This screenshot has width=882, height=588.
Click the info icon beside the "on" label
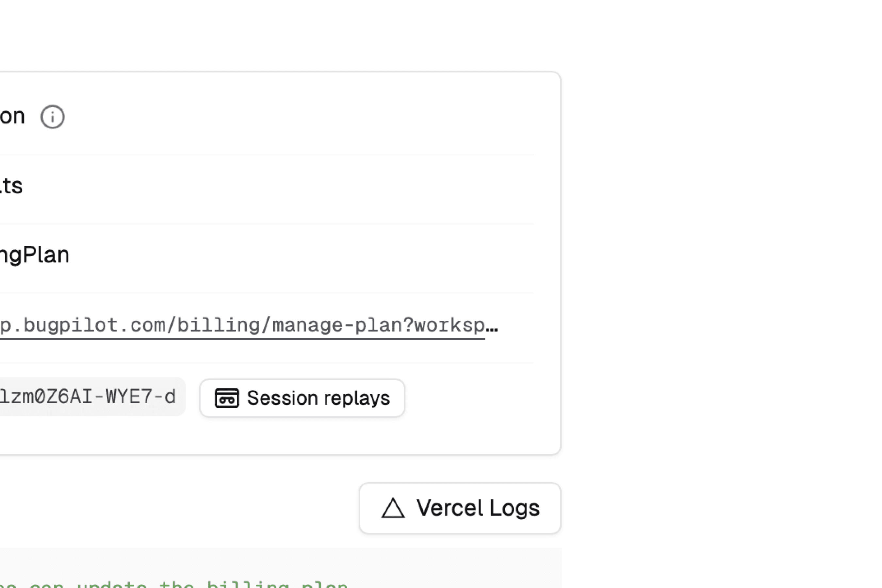(x=53, y=117)
